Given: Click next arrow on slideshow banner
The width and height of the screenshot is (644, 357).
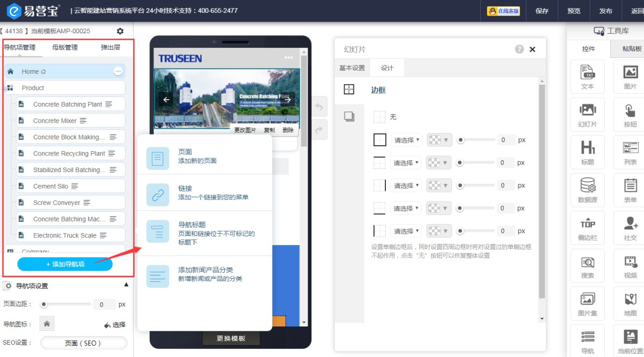Looking at the screenshot, I should 288,99.
